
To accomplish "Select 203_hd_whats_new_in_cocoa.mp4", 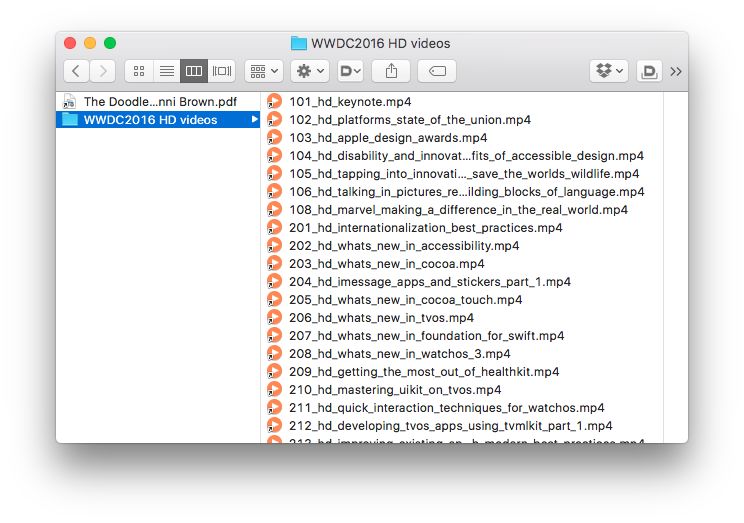I will pyautogui.click(x=463, y=264).
